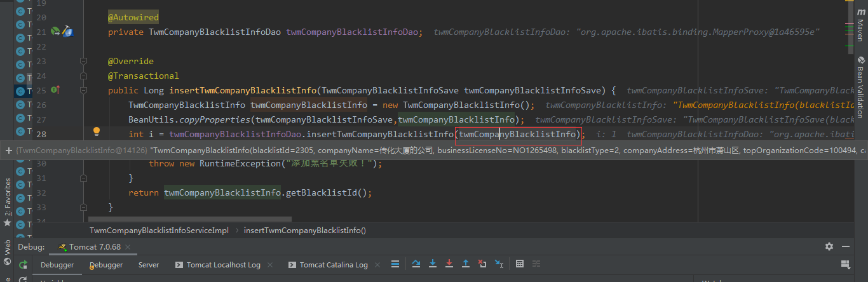Viewport: 868px width, 282px height.
Task: Click the end-of-method fold marker on line 33
Action: pyautogui.click(x=83, y=208)
